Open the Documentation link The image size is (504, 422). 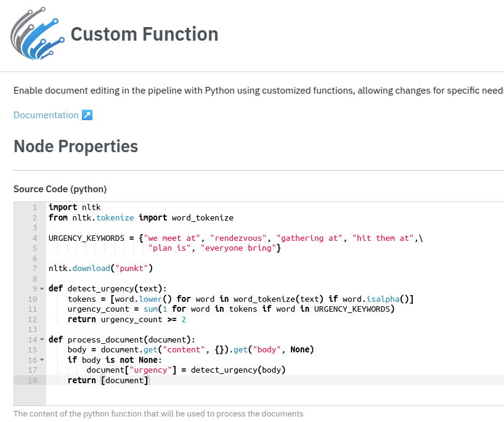tap(46, 115)
